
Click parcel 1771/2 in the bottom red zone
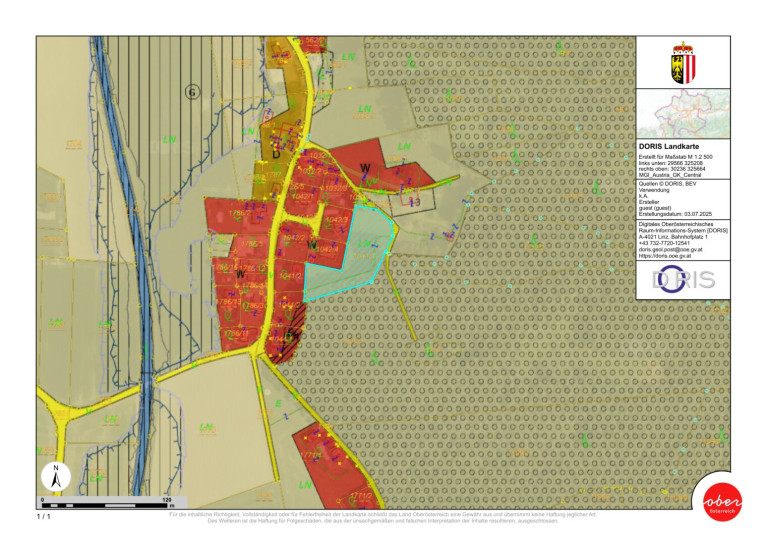[360, 494]
